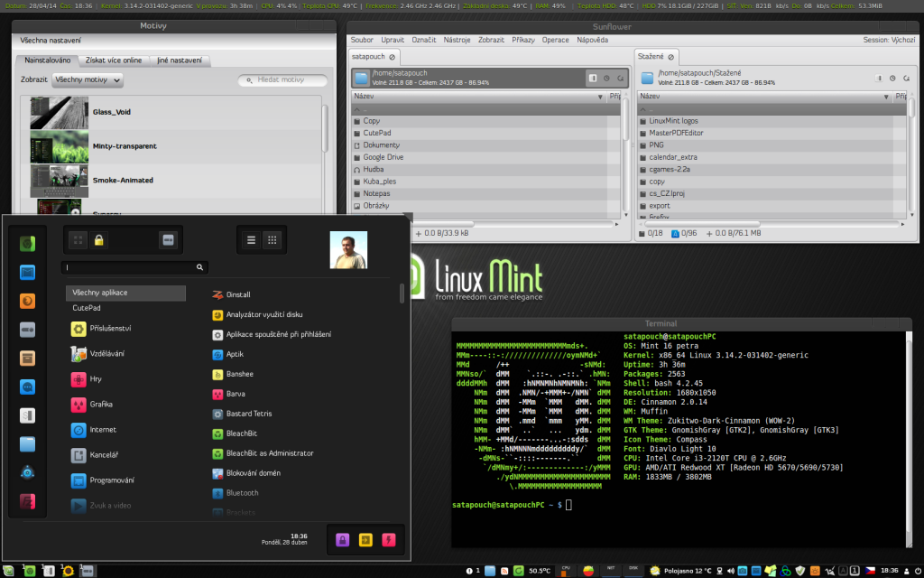
Task: Close the Stažené tab in Sunflower
Action: [670, 57]
